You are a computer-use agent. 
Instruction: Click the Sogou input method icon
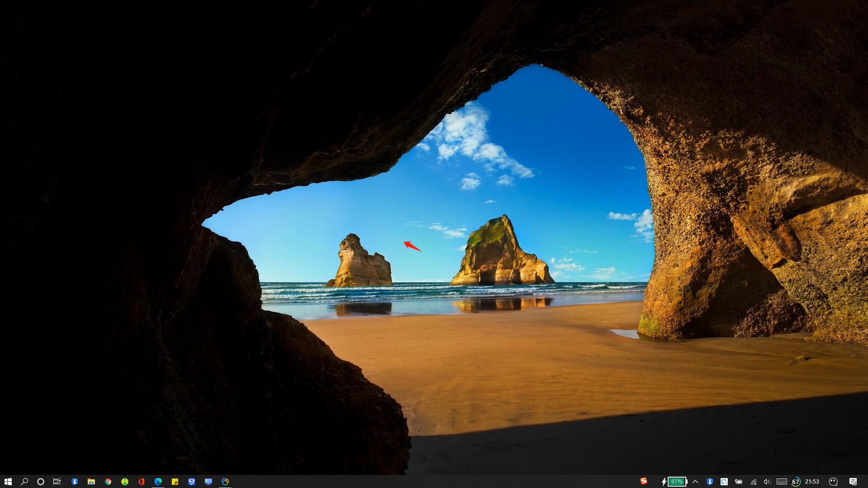coord(644,481)
